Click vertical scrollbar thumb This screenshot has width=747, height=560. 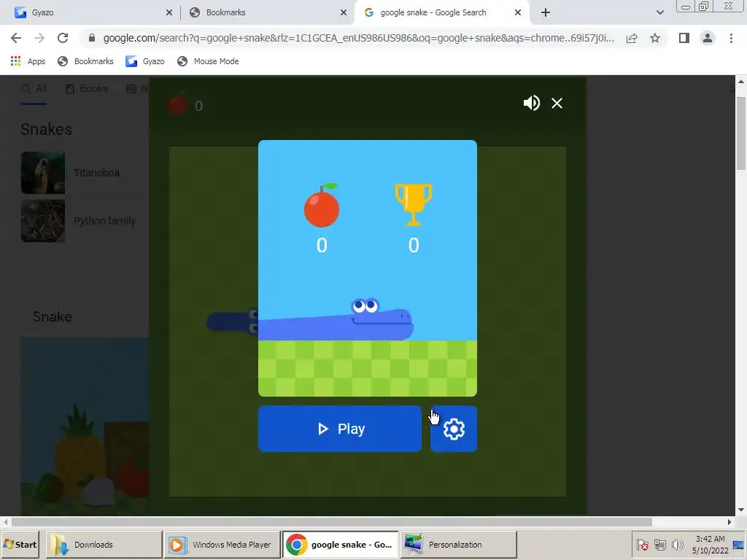click(741, 133)
